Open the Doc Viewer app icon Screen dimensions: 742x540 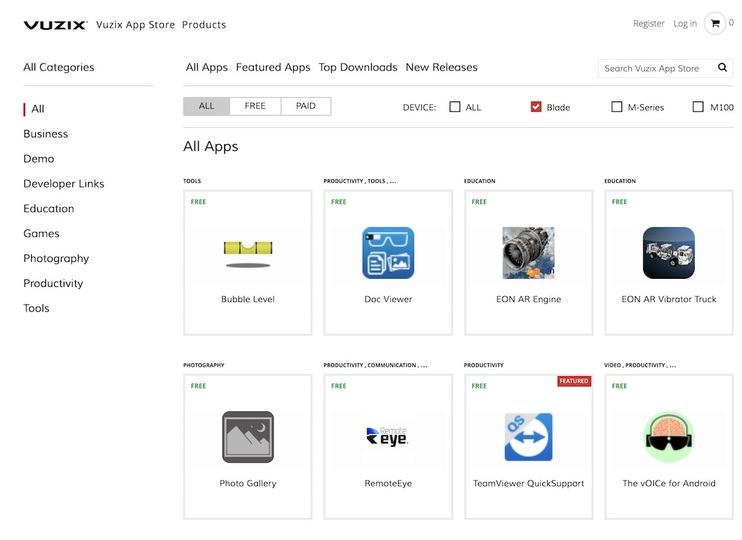coord(388,253)
